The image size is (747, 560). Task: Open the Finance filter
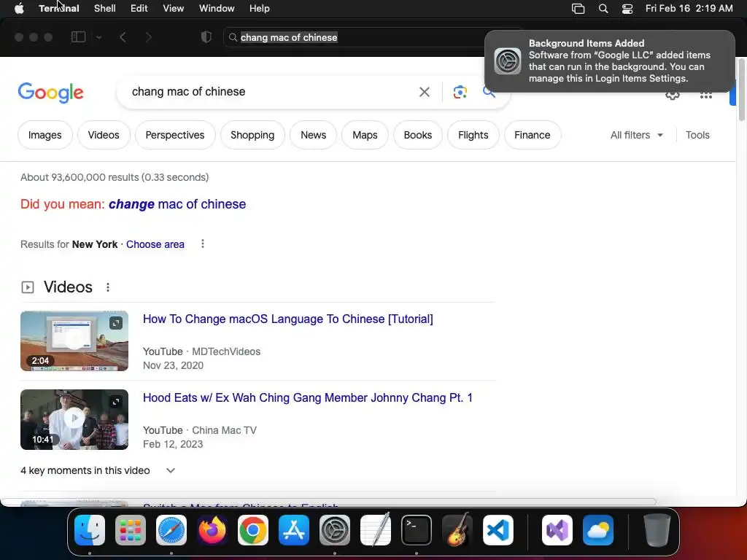[x=532, y=135]
